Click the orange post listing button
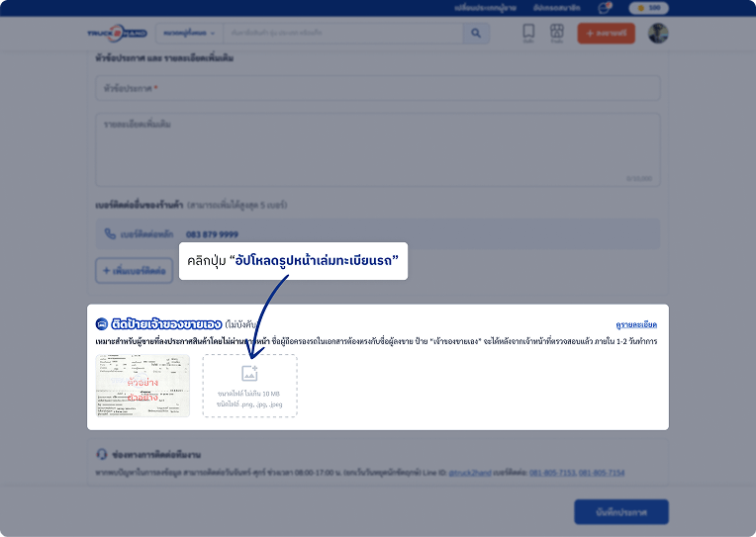Image resolution: width=756 pixels, height=537 pixels. (606, 34)
